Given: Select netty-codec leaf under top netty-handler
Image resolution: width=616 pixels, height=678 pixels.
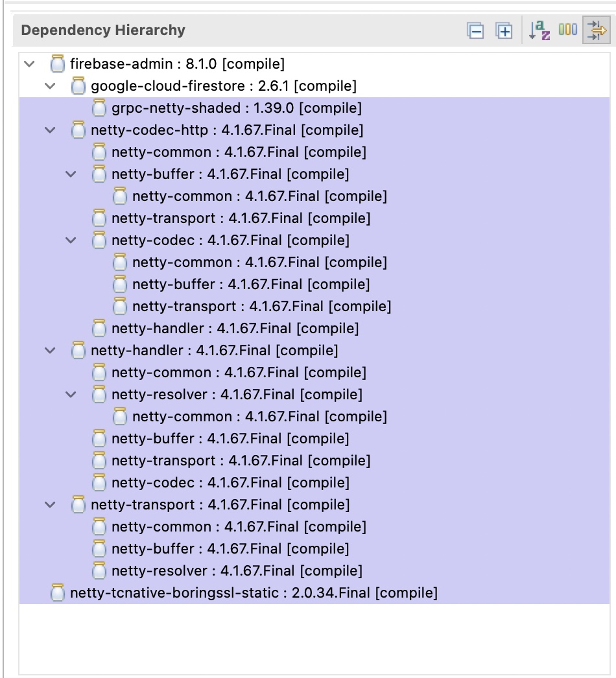Looking at the screenshot, I should pos(231,483).
